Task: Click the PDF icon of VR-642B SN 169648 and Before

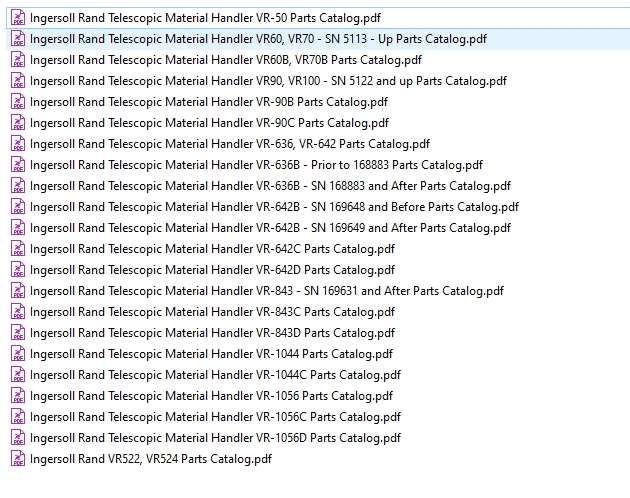Action: click(x=18, y=207)
